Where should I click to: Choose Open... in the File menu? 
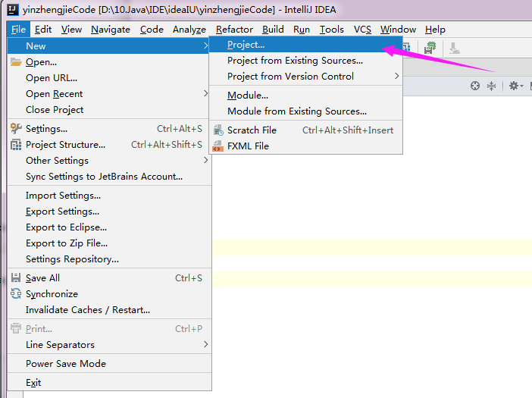(109, 62)
